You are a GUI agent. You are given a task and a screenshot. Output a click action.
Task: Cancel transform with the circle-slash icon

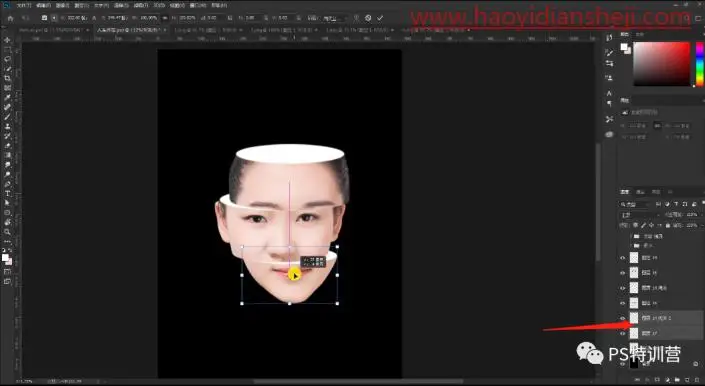[x=368, y=18]
